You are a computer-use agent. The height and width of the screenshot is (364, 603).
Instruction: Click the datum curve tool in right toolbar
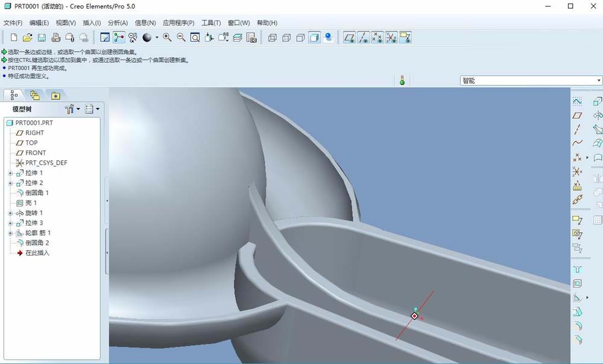click(577, 143)
